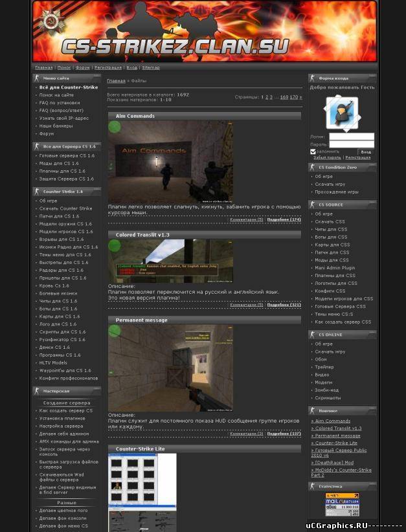Open the Counter-Strike Lite screenshot thumbnail
Screen dimensions: 406x532
tap(142, 493)
